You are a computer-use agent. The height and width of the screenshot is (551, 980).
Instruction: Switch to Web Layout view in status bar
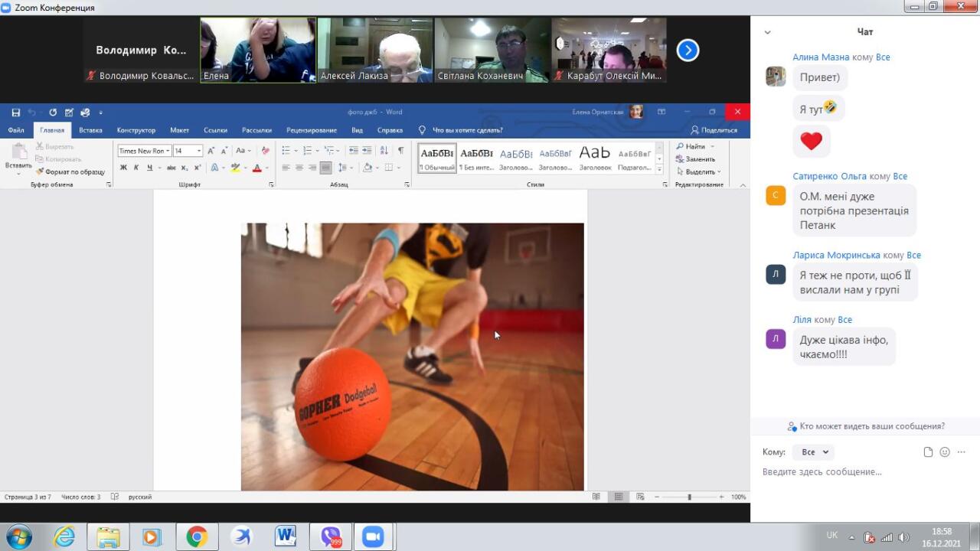640,497
